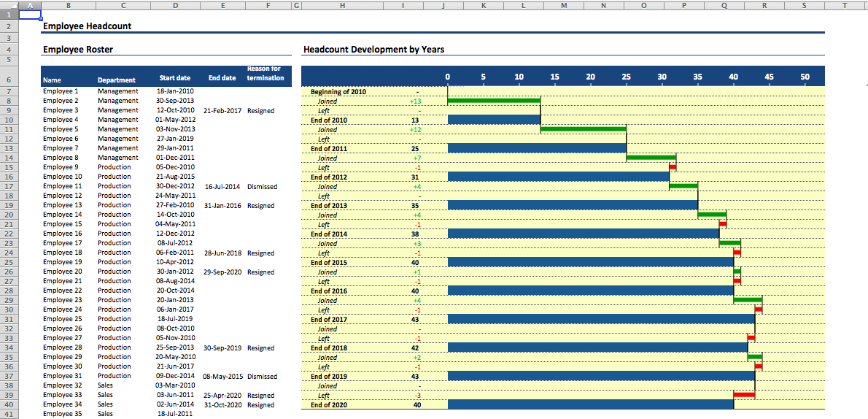
Task: Click the 'Employee Headcount' title cell
Action: click(87, 26)
